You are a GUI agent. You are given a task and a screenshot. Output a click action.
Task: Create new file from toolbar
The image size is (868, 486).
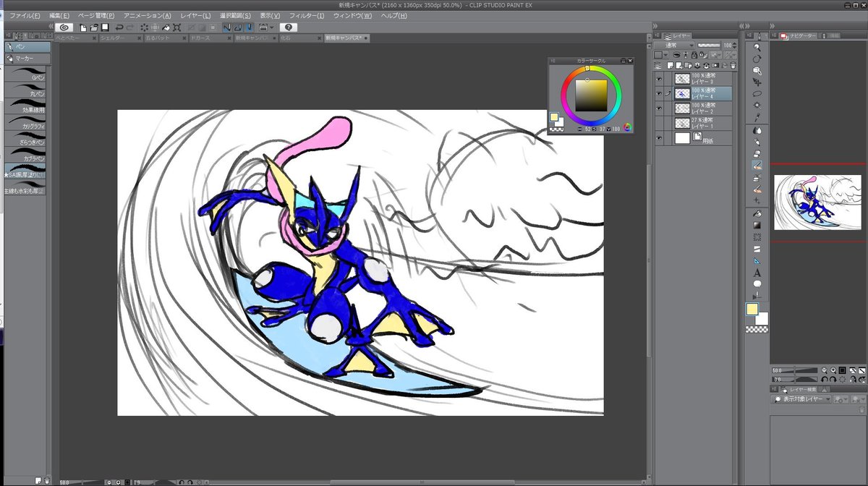click(x=83, y=27)
